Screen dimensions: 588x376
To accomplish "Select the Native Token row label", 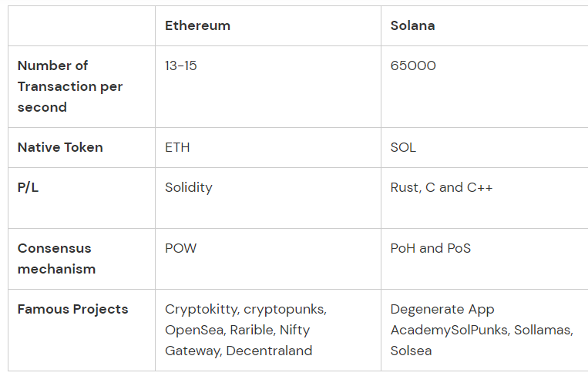I will 60,147.
